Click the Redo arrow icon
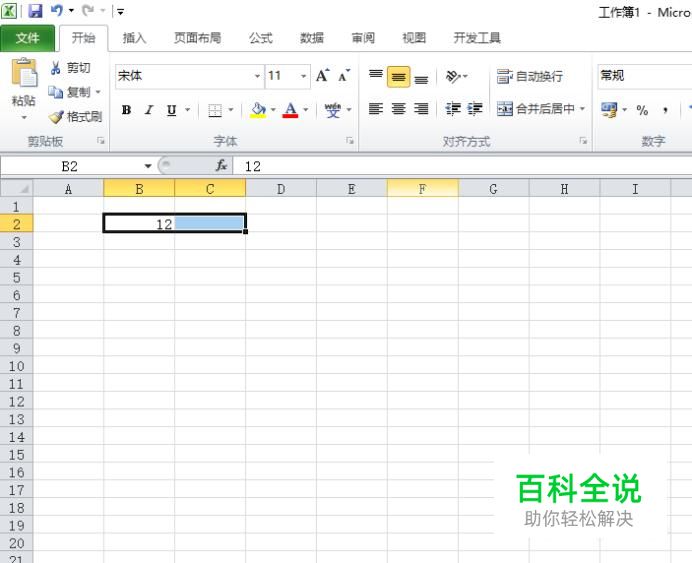 point(88,11)
